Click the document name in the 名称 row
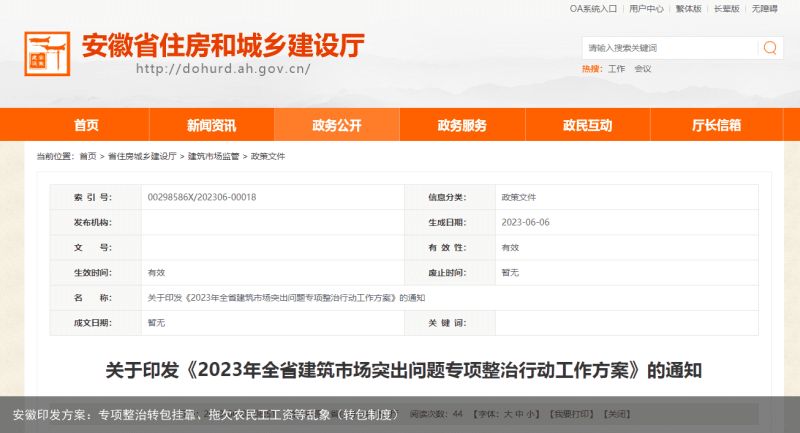800x433 pixels. 286,298
